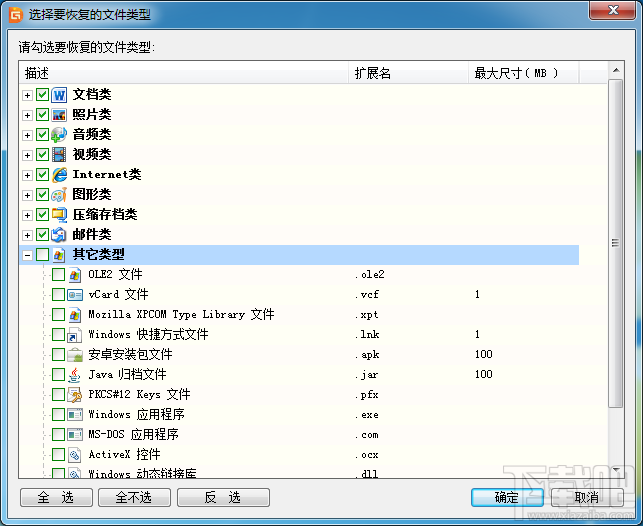Expand the 压缩存档类 tree node
Viewport: 643px width, 526px height.
[27, 216]
